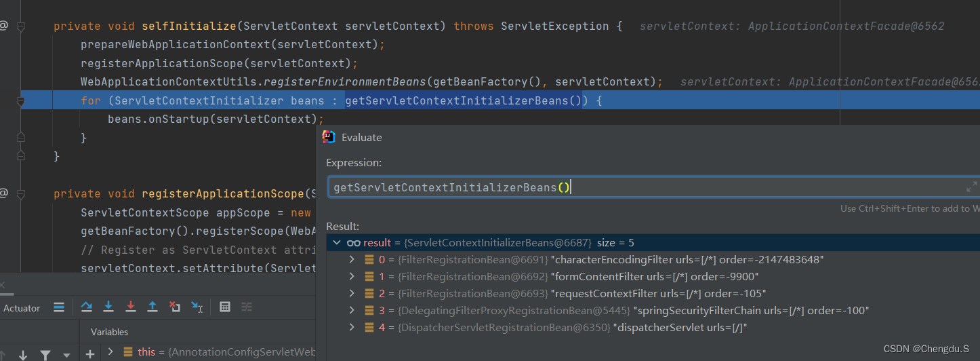The width and height of the screenshot is (980, 361).
Task: Expand item 0 characterEncodingFilter
Action: [x=352, y=260]
